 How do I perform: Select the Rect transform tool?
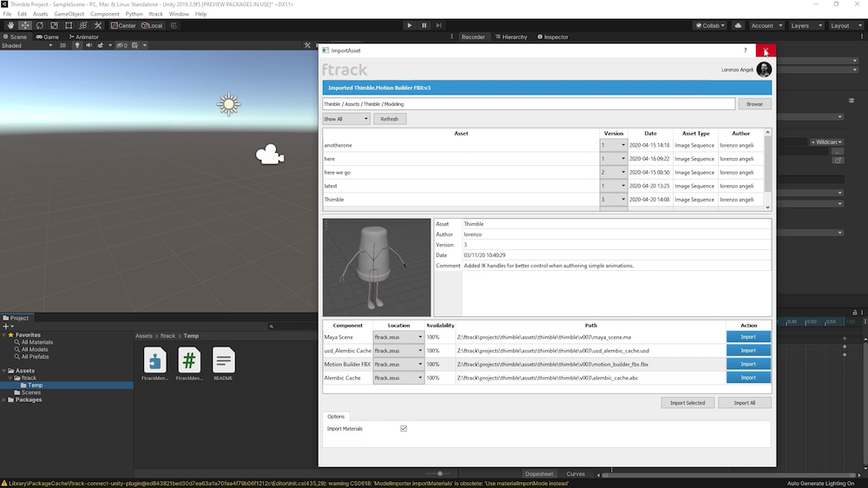tap(69, 25)
